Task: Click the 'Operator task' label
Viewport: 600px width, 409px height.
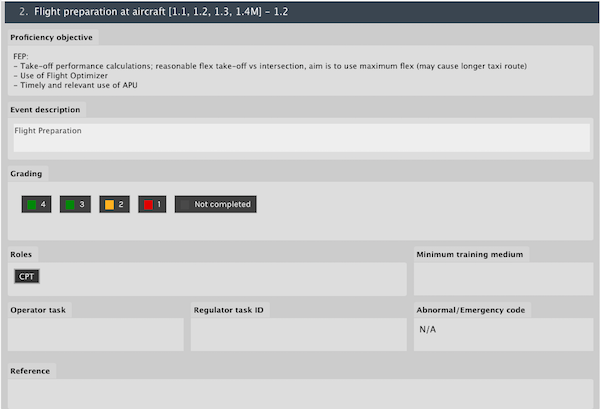Action: (x=38, y=310)
